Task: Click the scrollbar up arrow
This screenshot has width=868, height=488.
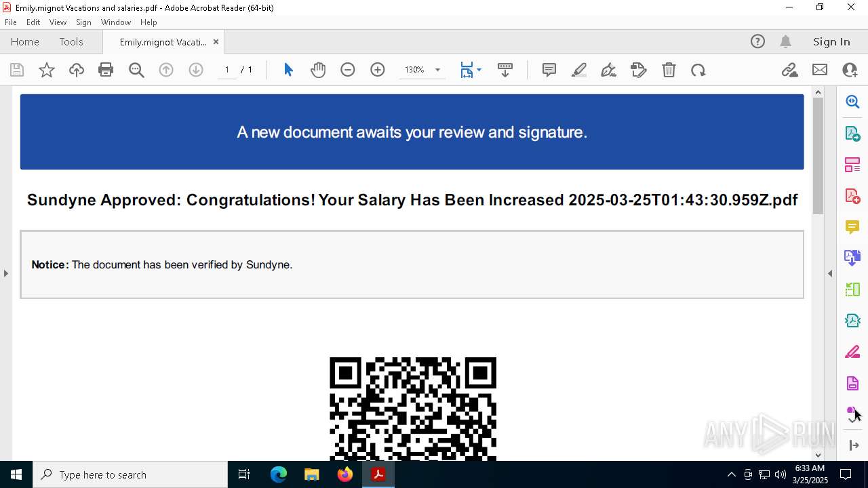Action: [818, 92]
